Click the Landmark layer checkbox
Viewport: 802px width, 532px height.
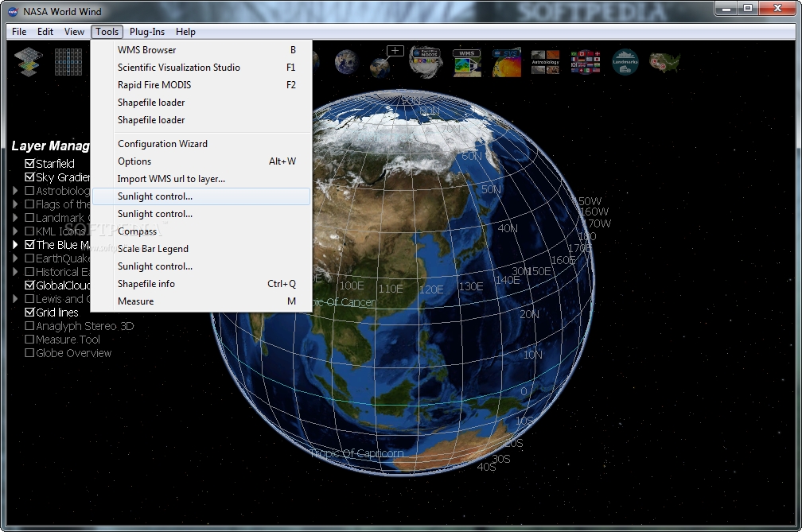click(x=29, y=218)
